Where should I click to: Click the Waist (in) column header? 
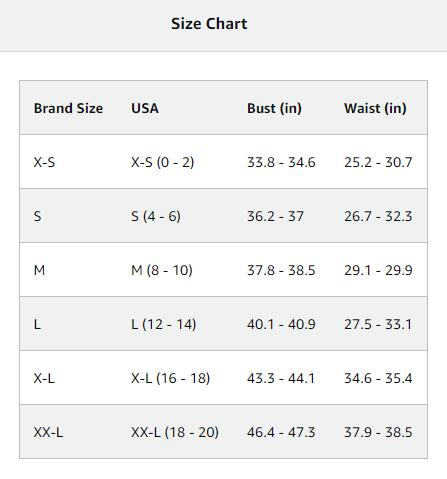[x=375, y=108]
